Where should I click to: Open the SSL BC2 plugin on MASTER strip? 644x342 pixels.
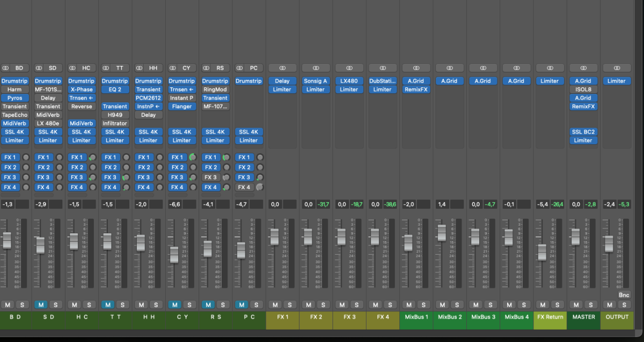pos(583,132)
